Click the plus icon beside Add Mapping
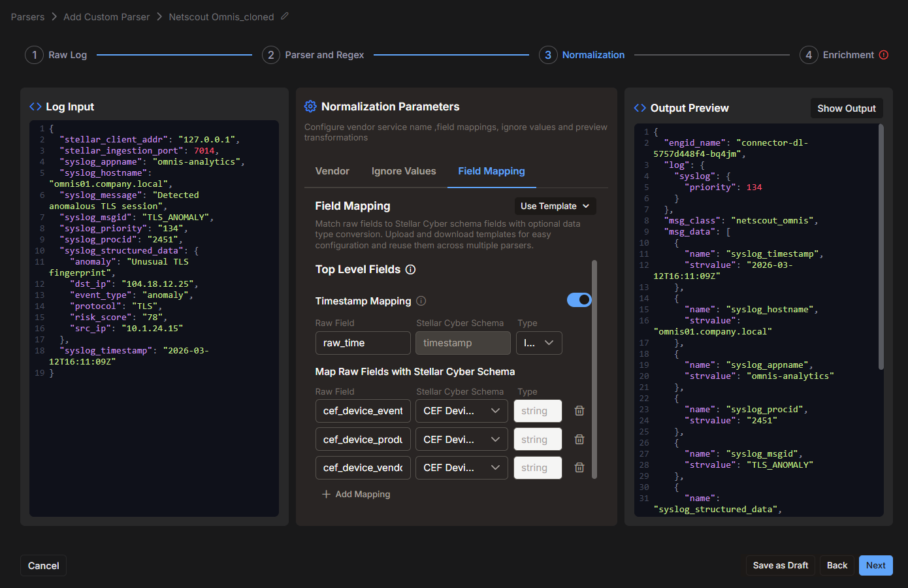Screen dimensions: 908x588 click(x=327, y=495)
